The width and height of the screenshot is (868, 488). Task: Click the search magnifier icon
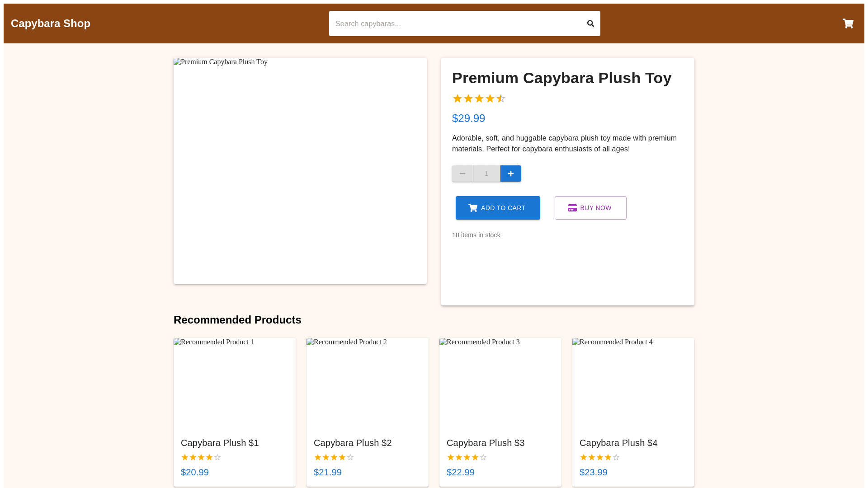pyautogui.click(x=590, y=23)
